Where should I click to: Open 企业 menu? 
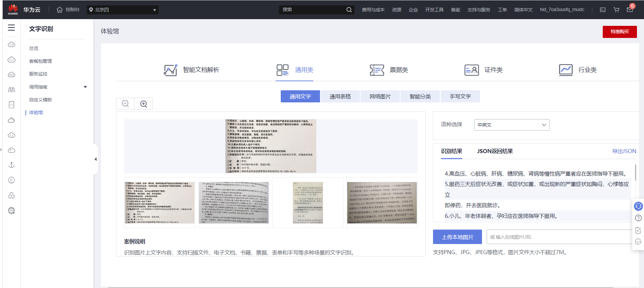pos(413,10)
